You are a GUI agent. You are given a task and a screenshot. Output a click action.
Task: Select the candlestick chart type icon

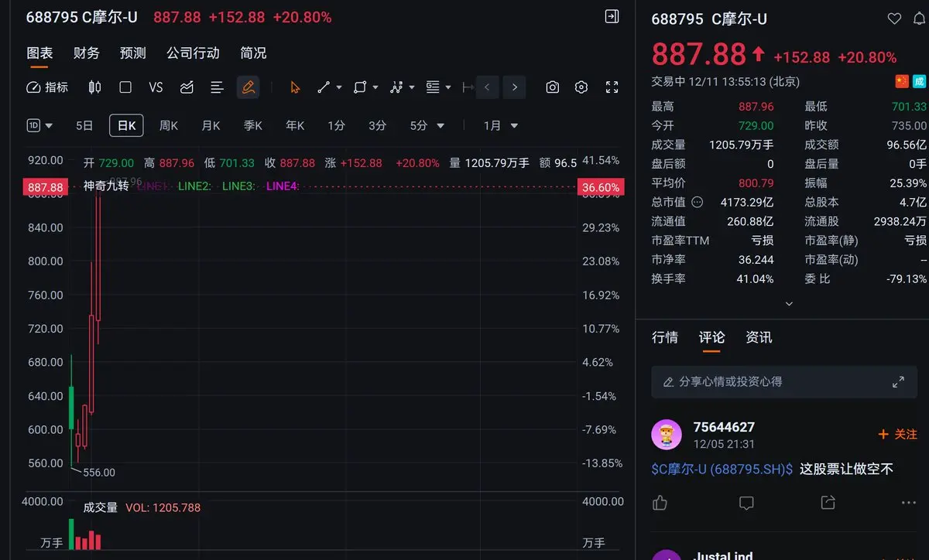click(x=94, y=87)
